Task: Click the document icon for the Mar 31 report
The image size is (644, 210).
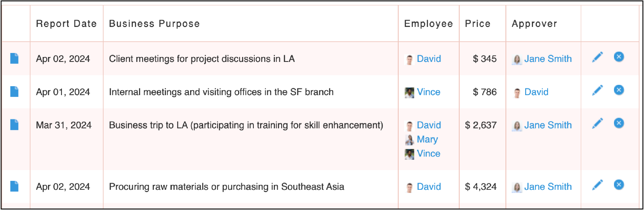Action: pos(14,125)
